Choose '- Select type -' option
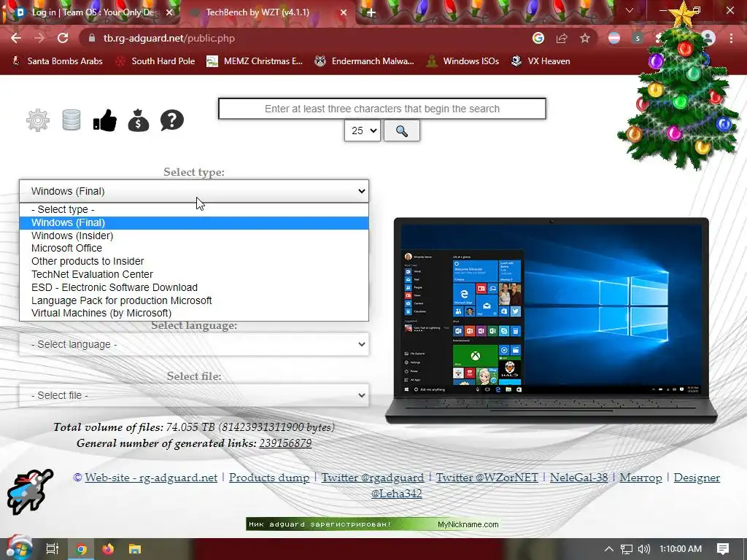The height and width of the screenshot is (560, 747). (x=194, y=209)
